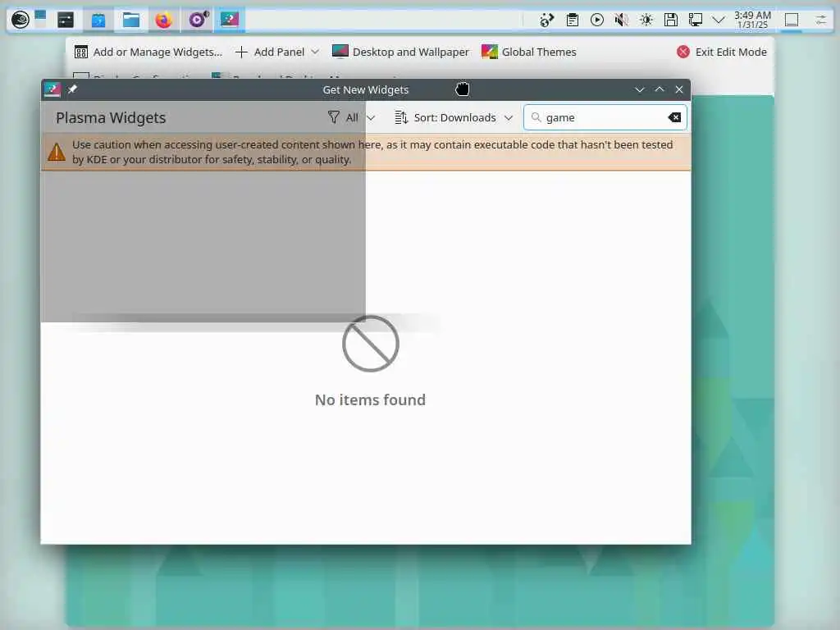This screenshot has width=840, height=630.
Task: Minimize the Get New Widgets window
Action: 639,89
